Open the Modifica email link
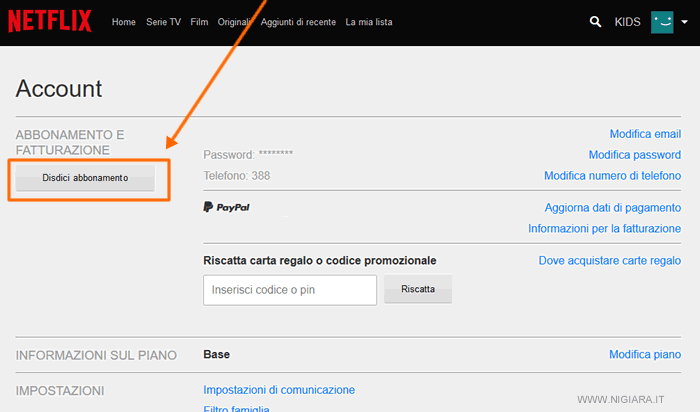Screen dimensions: 700x412 click(x=645, y=134)
